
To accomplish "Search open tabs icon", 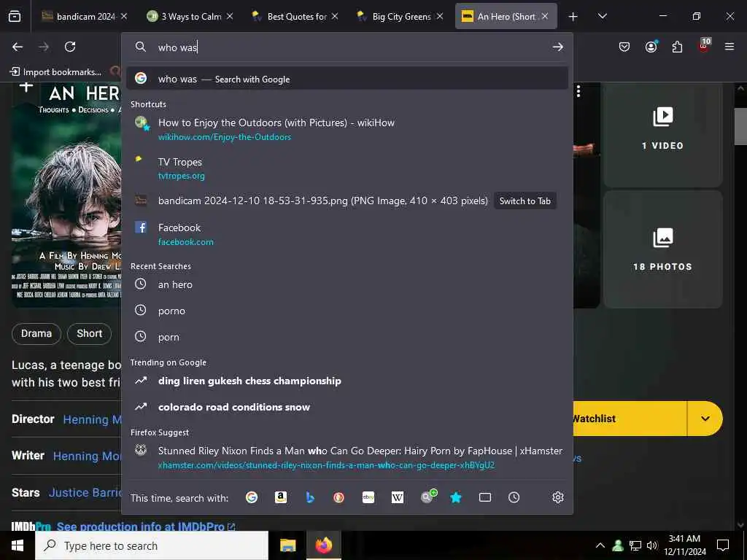I will click(485, 497).
